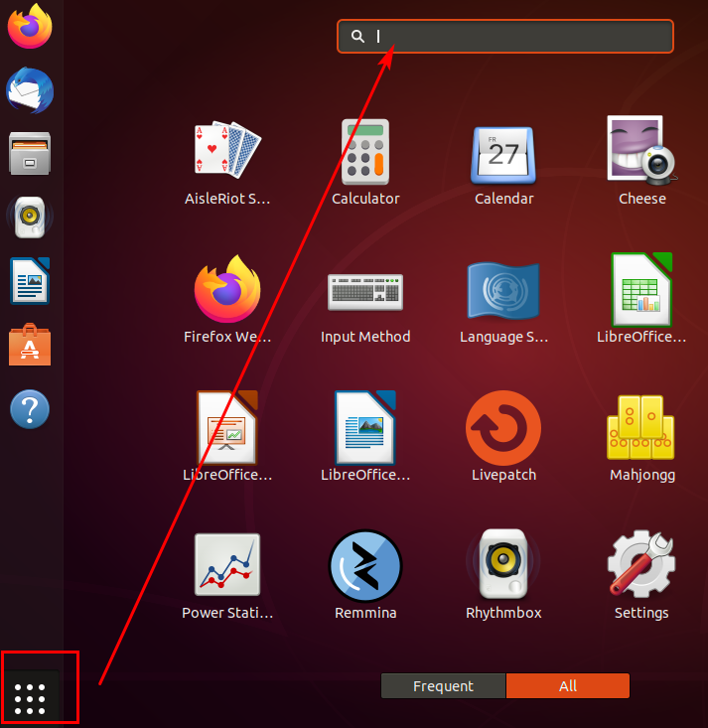Start the Mahjongg game
The image size is (708, 728).
tap(641, 428)
